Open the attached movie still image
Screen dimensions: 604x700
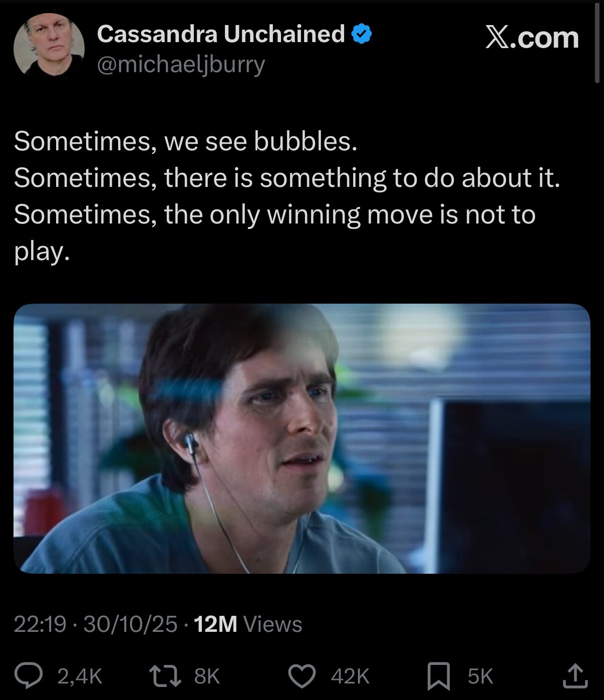pyautogui.click(x=302, y=438)
